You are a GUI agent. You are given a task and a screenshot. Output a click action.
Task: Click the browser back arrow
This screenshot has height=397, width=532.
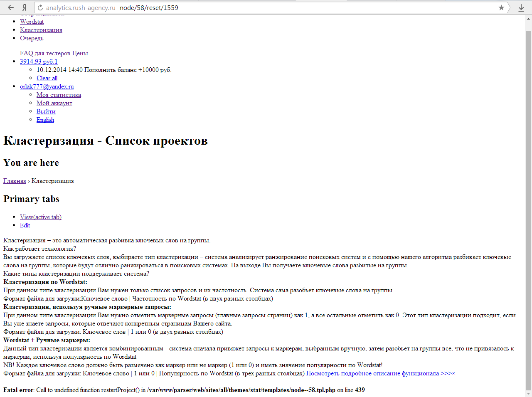coord(11,7)
